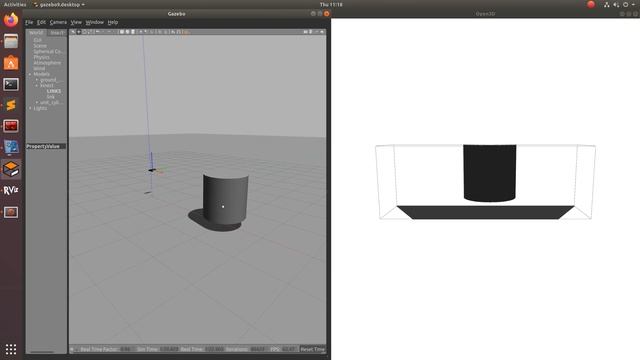Select Physics in the World tree
The image size is (640, 360).
click(x=41, y=57)
